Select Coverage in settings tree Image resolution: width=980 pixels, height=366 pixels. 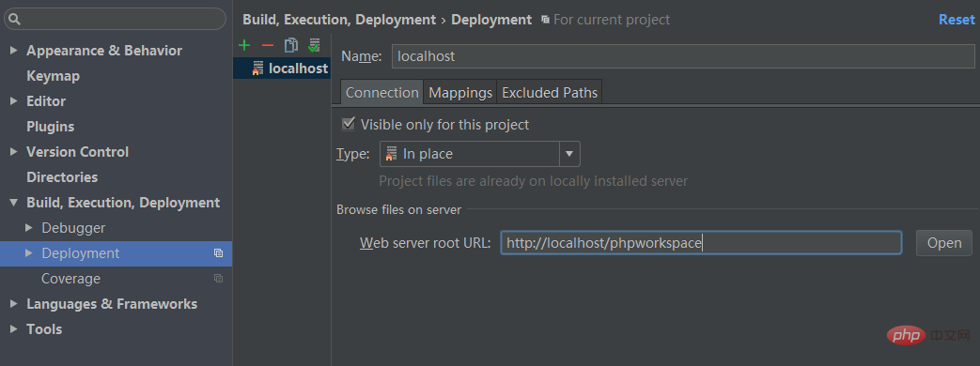coord(70,279)
